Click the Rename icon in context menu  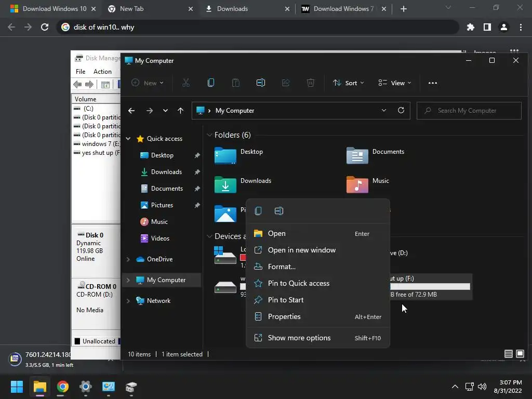[x=279, y=211]
